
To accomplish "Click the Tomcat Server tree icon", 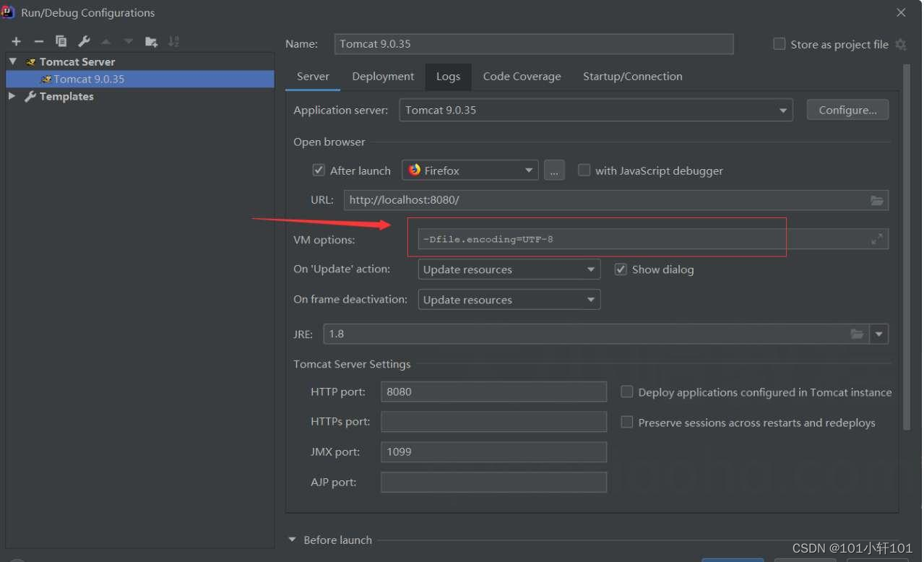I will (31, 62).
